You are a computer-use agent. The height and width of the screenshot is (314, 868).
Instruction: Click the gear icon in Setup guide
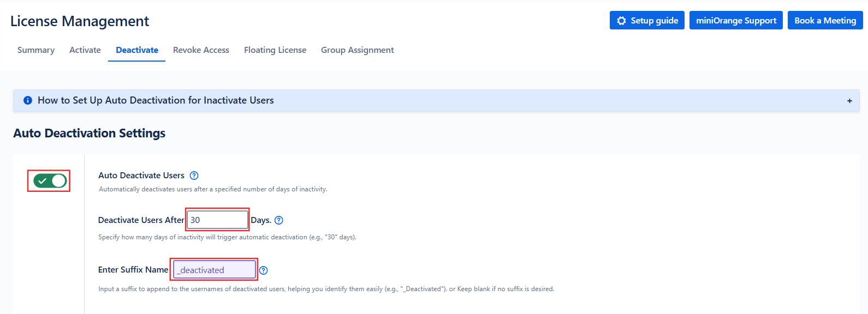tap(621, 21)
